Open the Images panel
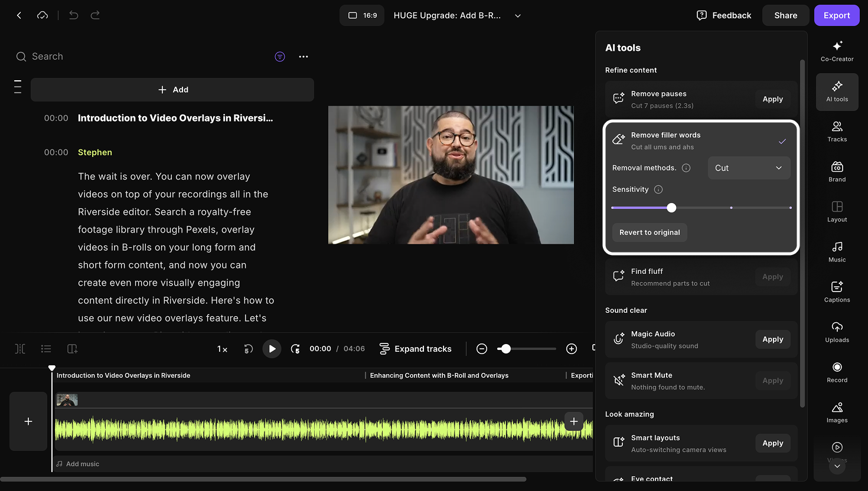The height and width of the screenshot is (491, 868). (x=837, y=412)
